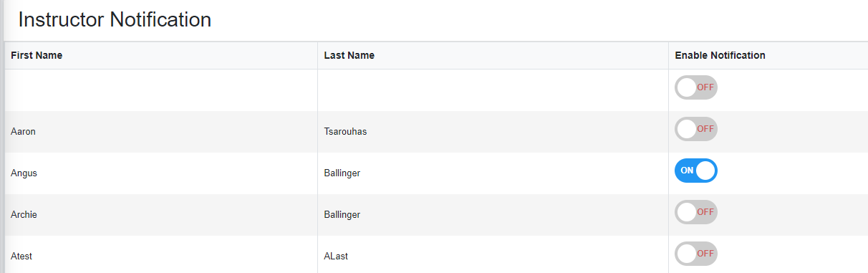Viewport: 868px width, 273px height.
Task: Click the Enable Notification column header
Action: coord(720,55)
